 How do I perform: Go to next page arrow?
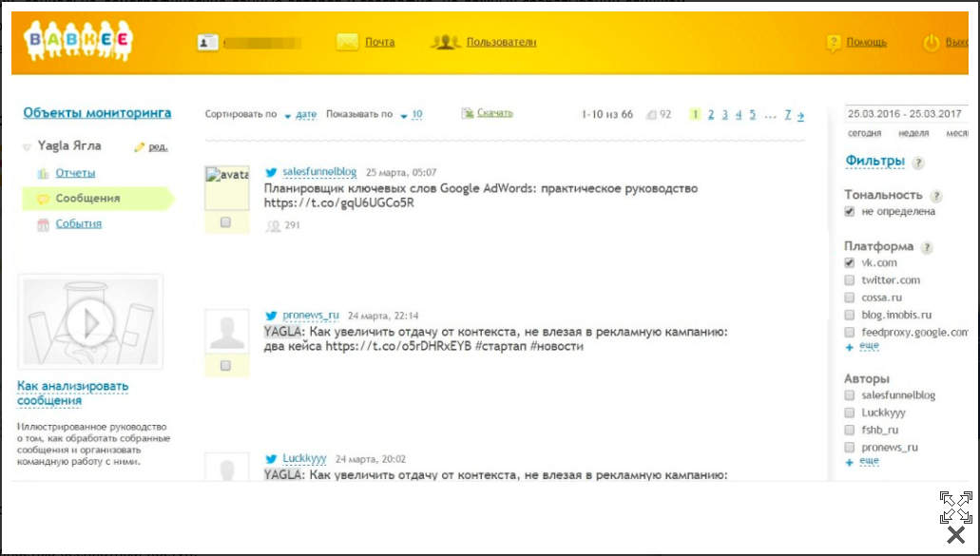point(800,116)
